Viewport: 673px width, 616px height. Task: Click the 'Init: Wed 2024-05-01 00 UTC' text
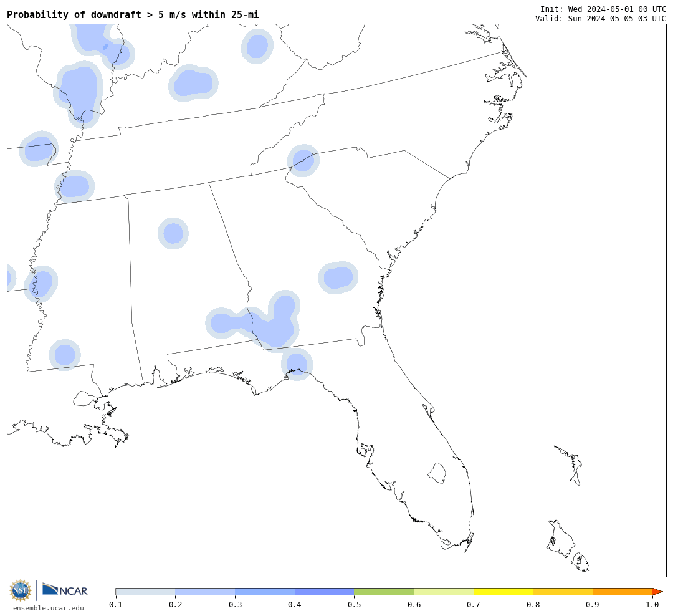[x=603, y=9]
